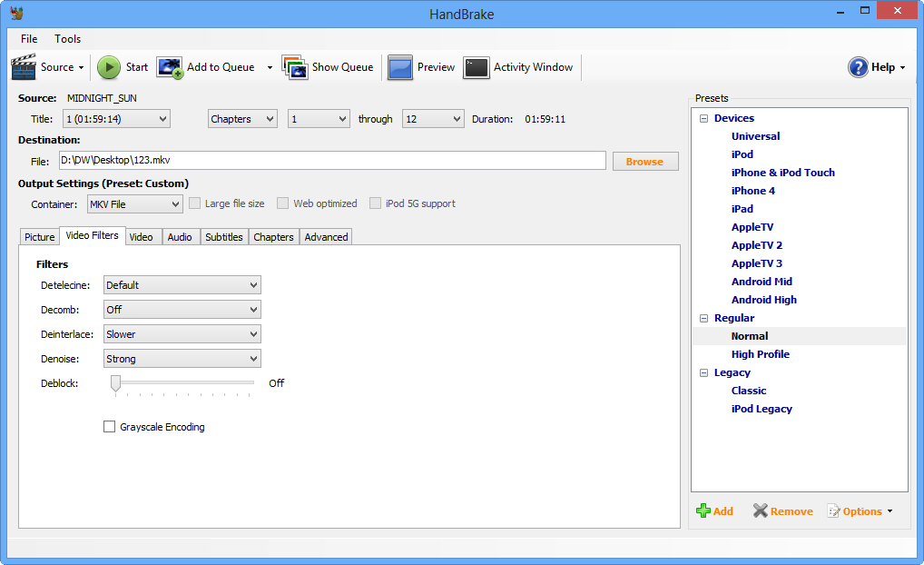Open the Source dropdown arrow

pyautogui.click(x=82, y=68)
